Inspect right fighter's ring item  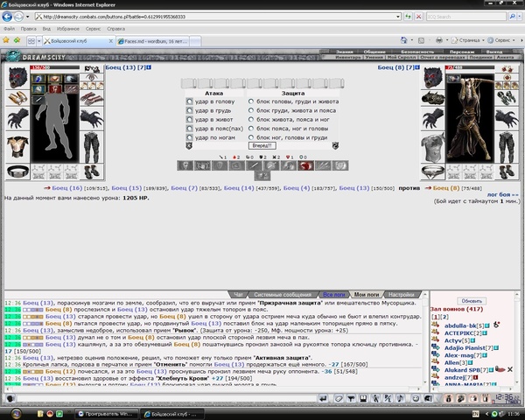point(432,172)
